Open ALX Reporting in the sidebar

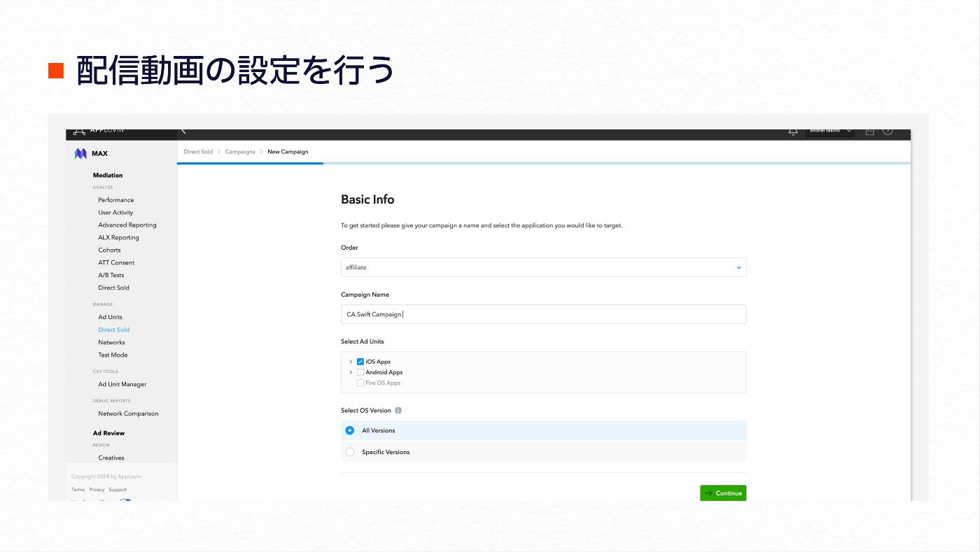(x=118, y=238)
